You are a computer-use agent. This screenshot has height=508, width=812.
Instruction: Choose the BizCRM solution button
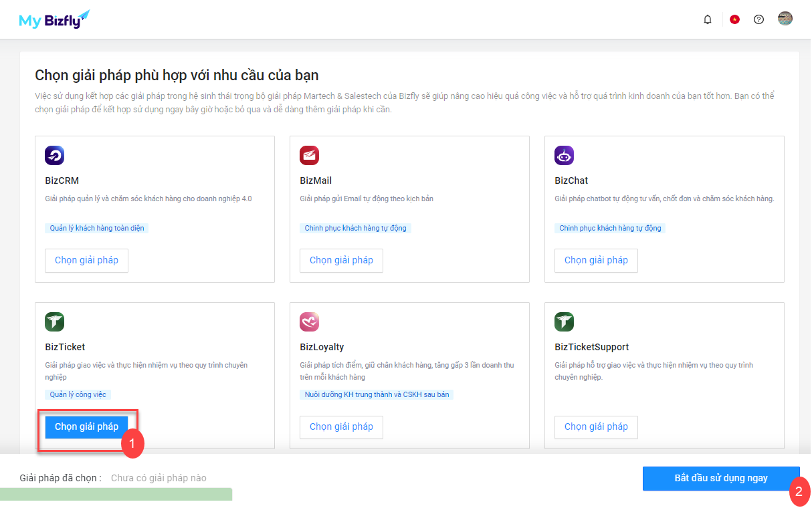pyautogui.click(x=86, y=261)
